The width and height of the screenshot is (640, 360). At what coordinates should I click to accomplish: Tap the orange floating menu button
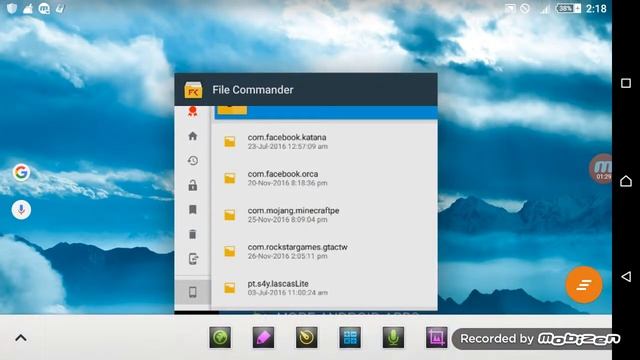coord(584,284)
